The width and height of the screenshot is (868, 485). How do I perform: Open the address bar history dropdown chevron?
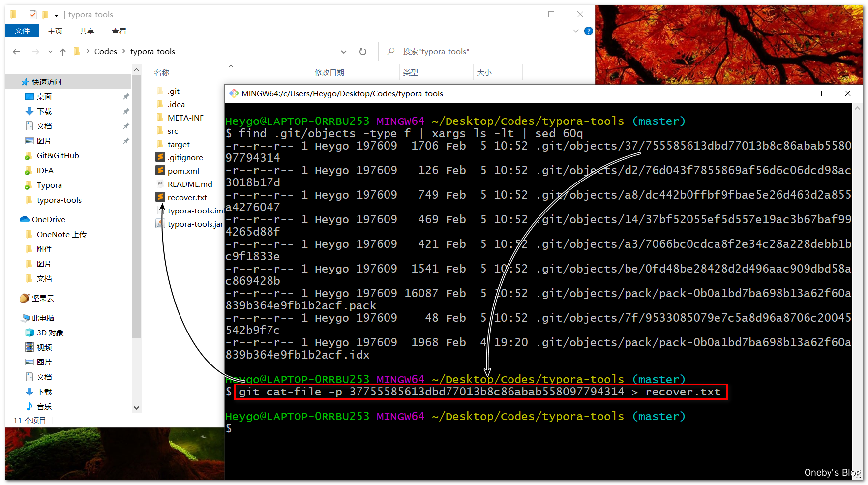(x=344, y=51)
